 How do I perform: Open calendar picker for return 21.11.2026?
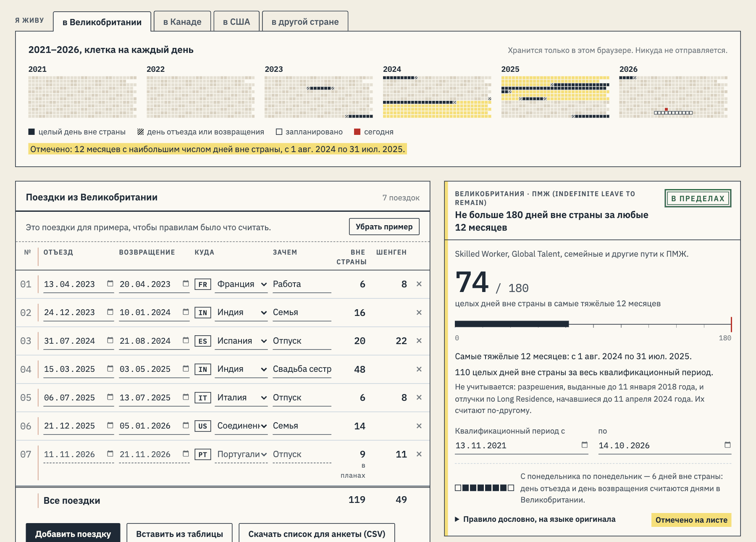pyautogui.click(x=186, y=454)
